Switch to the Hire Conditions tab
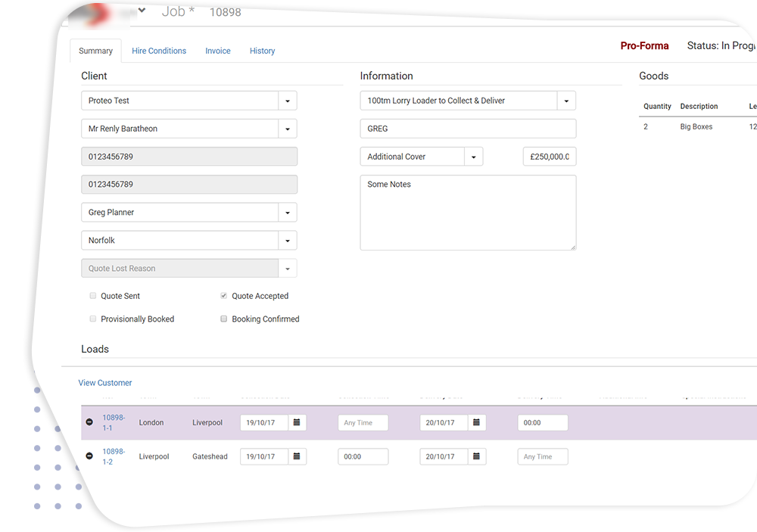 click(159, 51)
